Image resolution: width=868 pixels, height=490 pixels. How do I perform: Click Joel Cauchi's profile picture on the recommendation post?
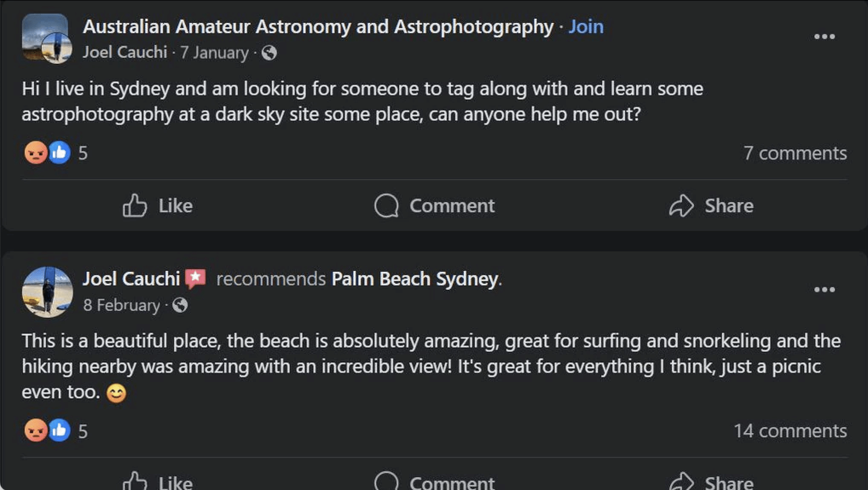coord(47,292)
